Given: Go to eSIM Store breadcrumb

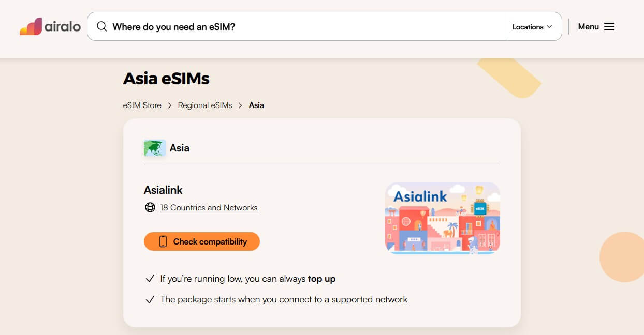Looking at the screenshot, I should click(x=142, y=105).
